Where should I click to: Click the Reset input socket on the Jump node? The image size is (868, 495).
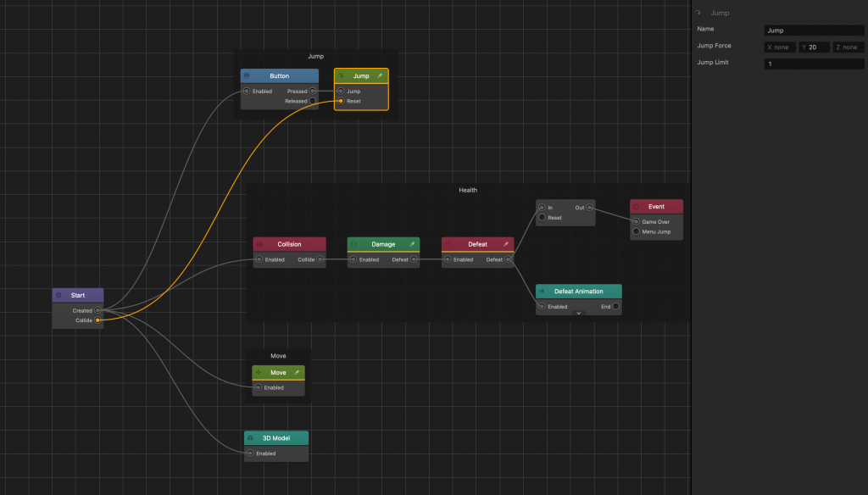(x=341, y=101)
